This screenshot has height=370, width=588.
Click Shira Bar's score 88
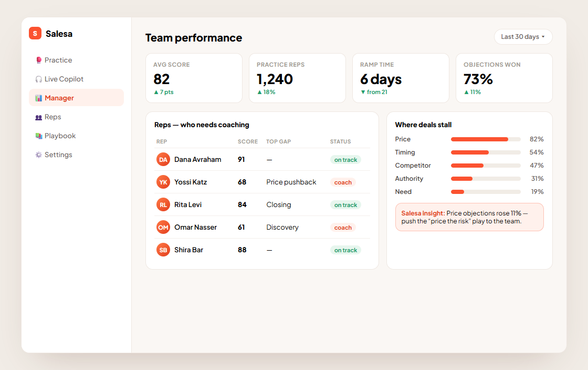click(242, 250)
